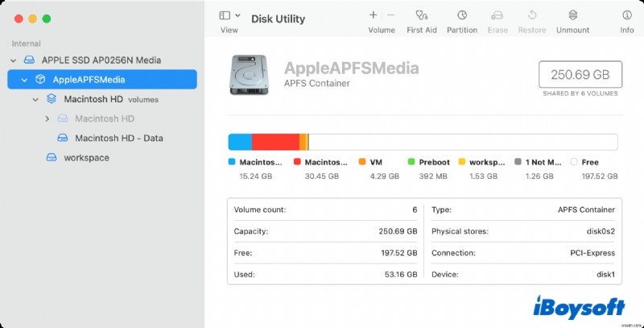
Task: Click the First Aid toolbar label
Action: click(422, 30)
